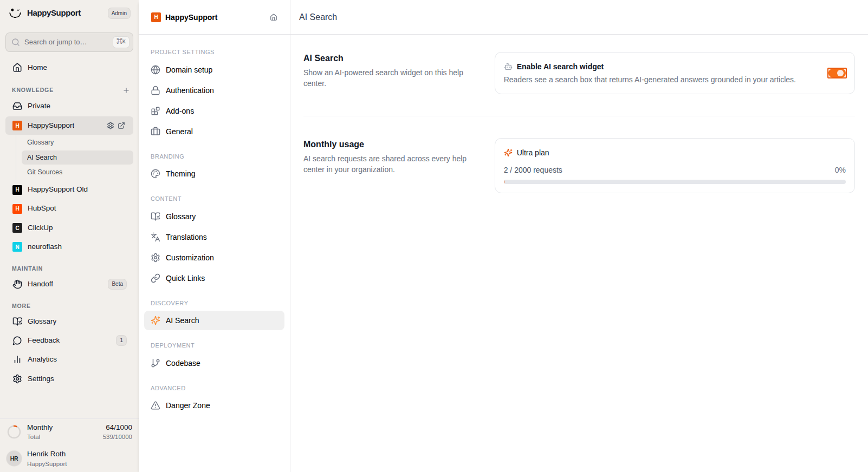Click the Translations language icon
This screenshot has height=472, width=868.
click(x=156, y=237)
